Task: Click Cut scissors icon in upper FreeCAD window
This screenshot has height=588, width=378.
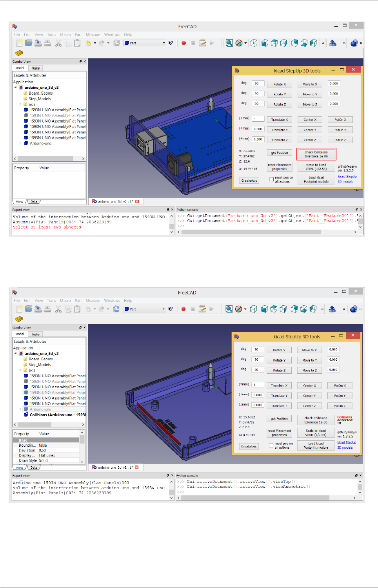Action: click(x=58, y=43)
